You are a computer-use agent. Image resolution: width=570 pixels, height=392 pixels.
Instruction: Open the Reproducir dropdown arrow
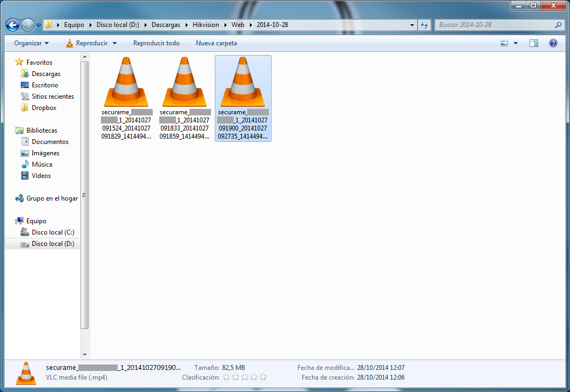coord(114,43)
